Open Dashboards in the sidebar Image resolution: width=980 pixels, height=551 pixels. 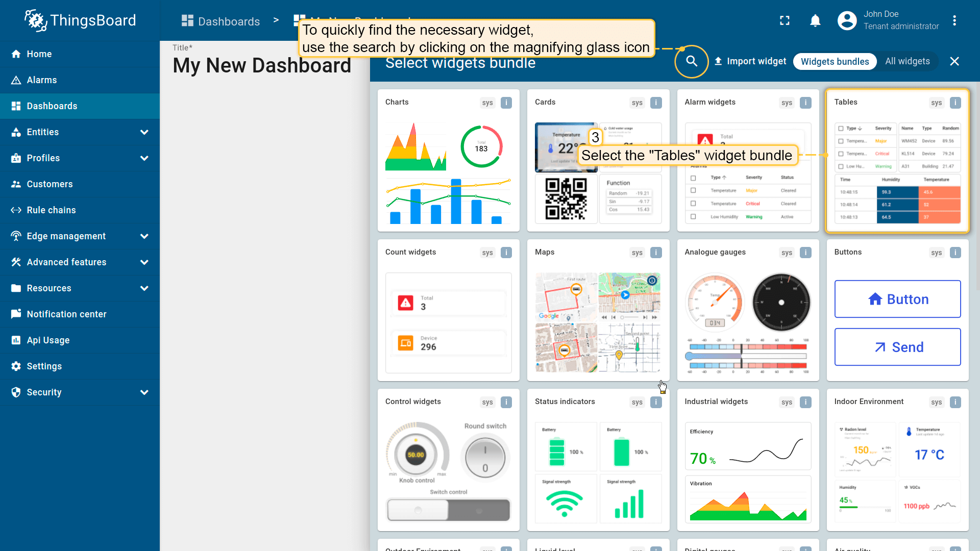click(x=80, y=106)
